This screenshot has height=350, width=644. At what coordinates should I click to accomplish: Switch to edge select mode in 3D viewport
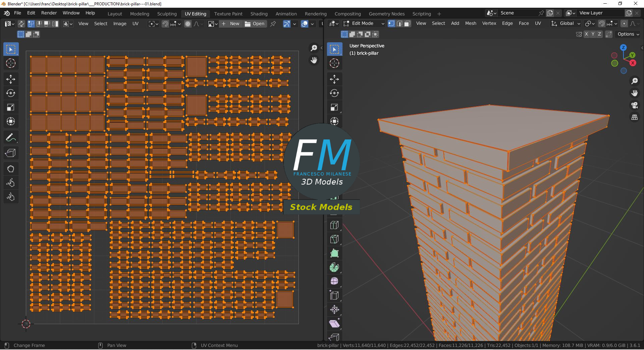(399, 24)
